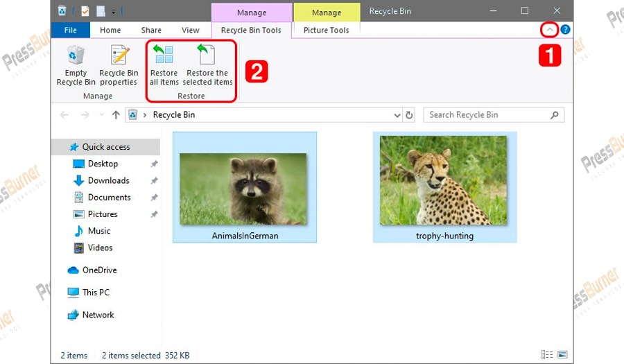Switch to the View ribbon tab
The height and width of the screenshot is (364, 624).
190,30
